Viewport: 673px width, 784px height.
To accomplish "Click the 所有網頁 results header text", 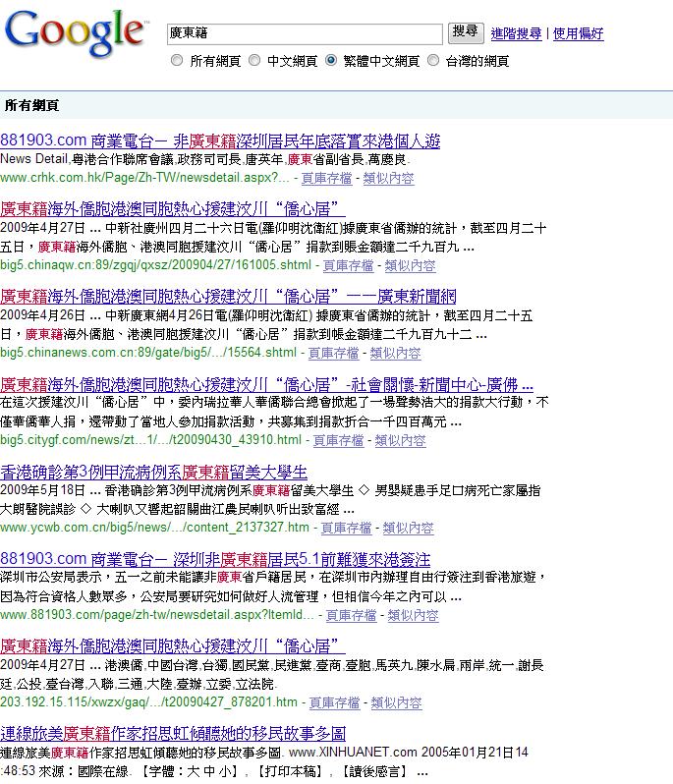I will pyautogui.click(x=32, y=105).
